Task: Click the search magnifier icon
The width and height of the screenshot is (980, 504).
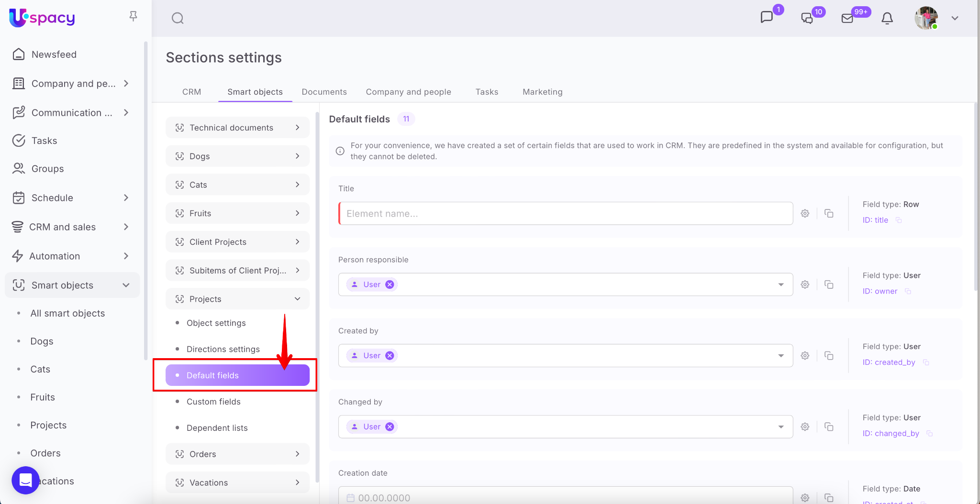Action: 178,18
